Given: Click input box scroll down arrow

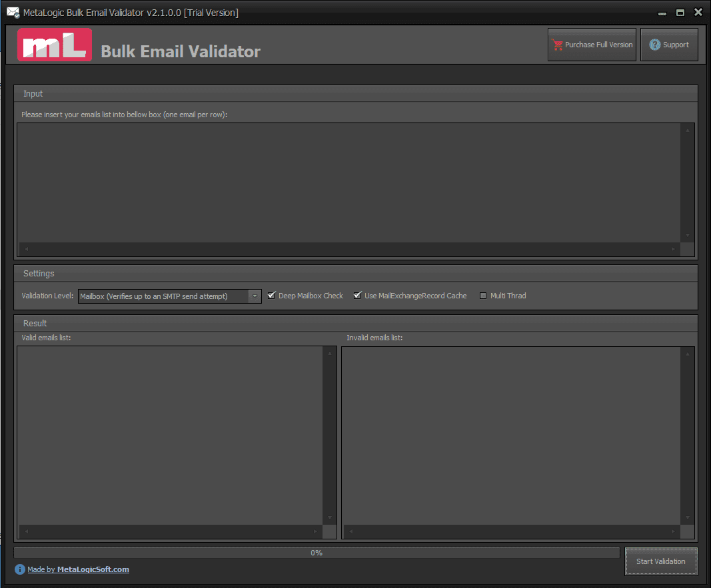Looking at the screenshot, I should [x=688, y=235].
